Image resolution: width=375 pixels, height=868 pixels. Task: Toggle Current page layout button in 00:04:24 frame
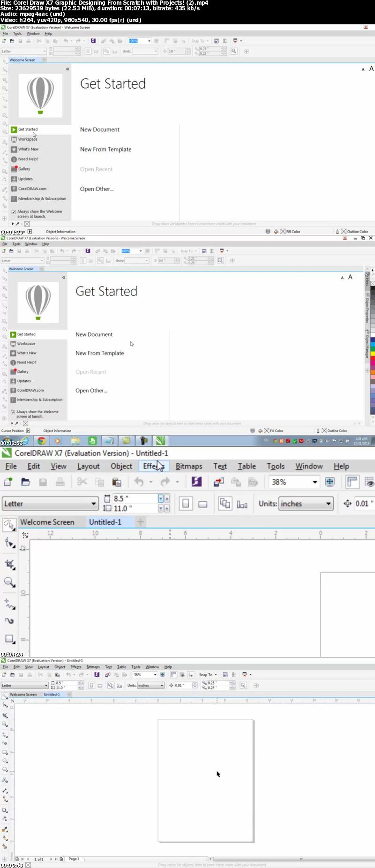242,504
